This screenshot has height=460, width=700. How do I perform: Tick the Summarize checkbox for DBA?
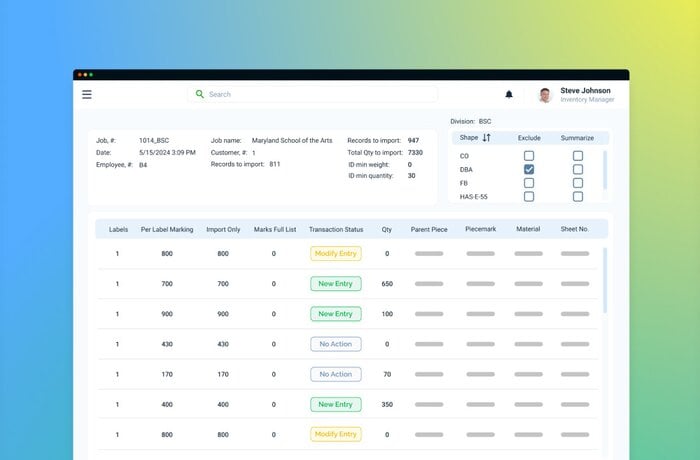[x=578, y=170]
